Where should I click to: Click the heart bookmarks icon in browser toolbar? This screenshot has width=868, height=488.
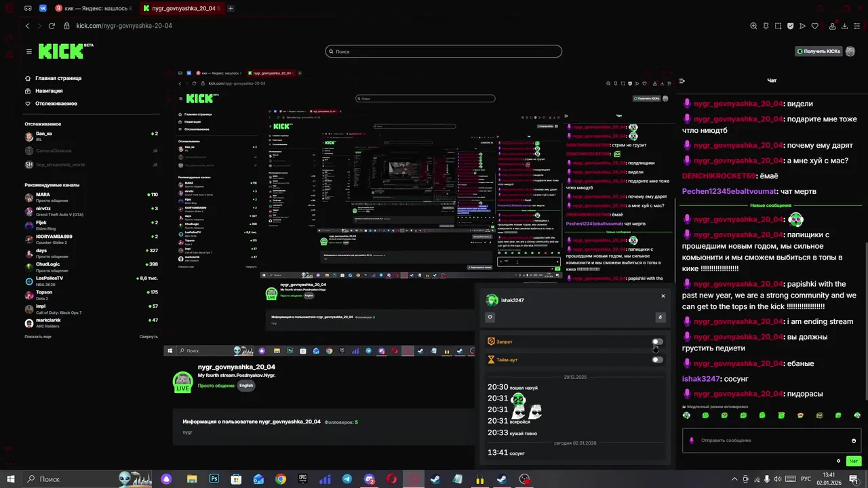pyautogui.click(x=814, y=26)
